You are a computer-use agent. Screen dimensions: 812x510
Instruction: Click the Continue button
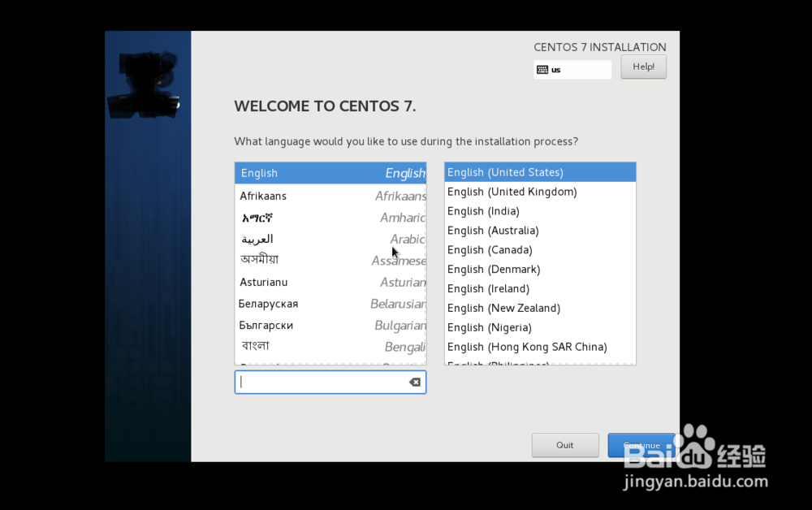click(641, 445)
